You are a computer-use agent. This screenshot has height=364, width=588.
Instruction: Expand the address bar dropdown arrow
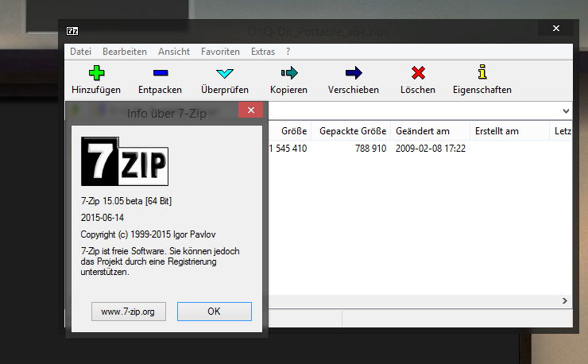[566, 111]
